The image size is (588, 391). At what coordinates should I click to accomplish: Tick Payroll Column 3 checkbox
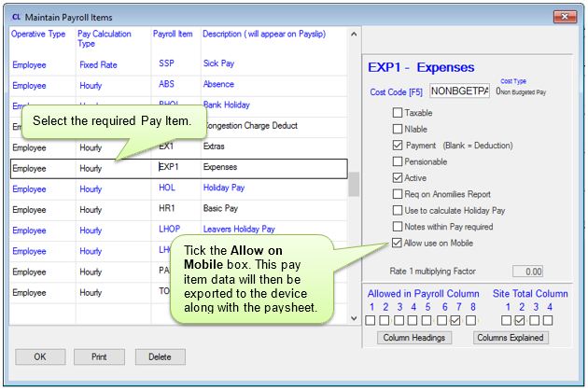coord(399,320)
